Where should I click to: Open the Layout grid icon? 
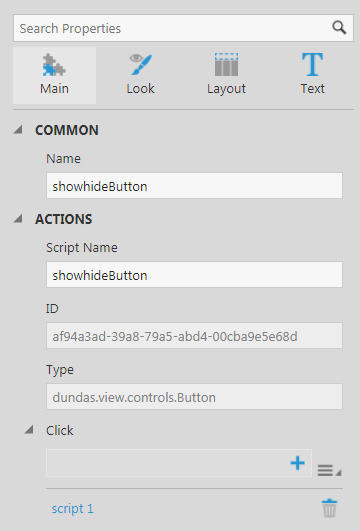click(x=226, y=64)
